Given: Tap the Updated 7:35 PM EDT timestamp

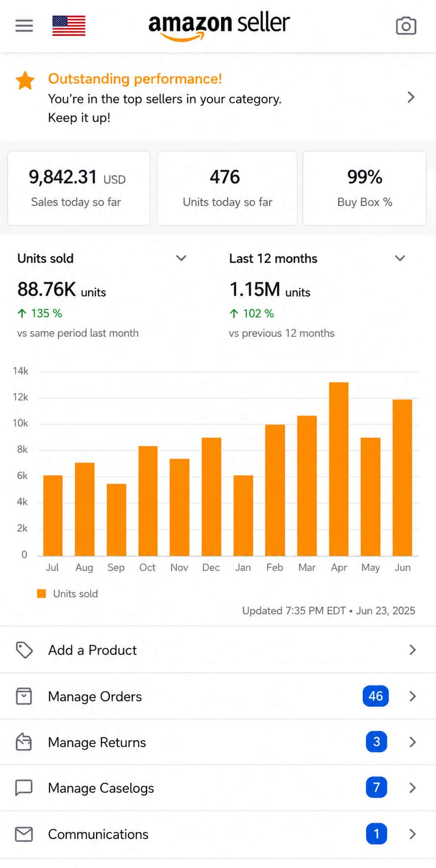Looking at the screenshot, I should [329, 611].
